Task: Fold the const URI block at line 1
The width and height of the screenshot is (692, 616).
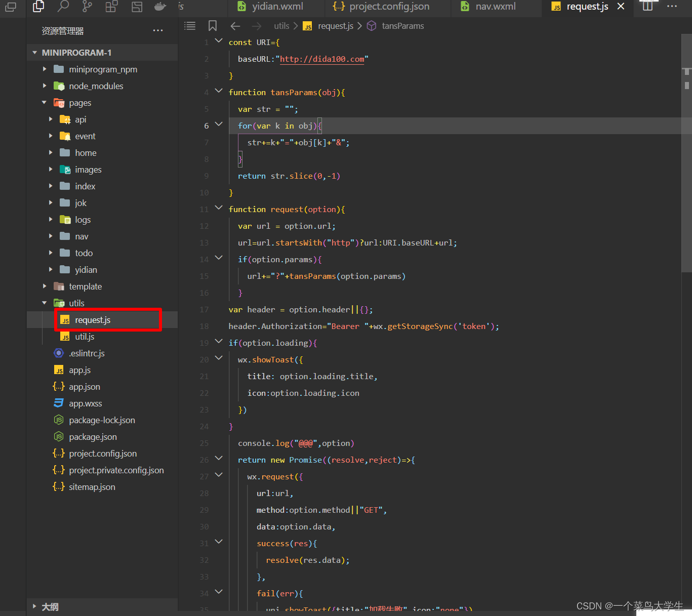Action: [x=219, y=41]
